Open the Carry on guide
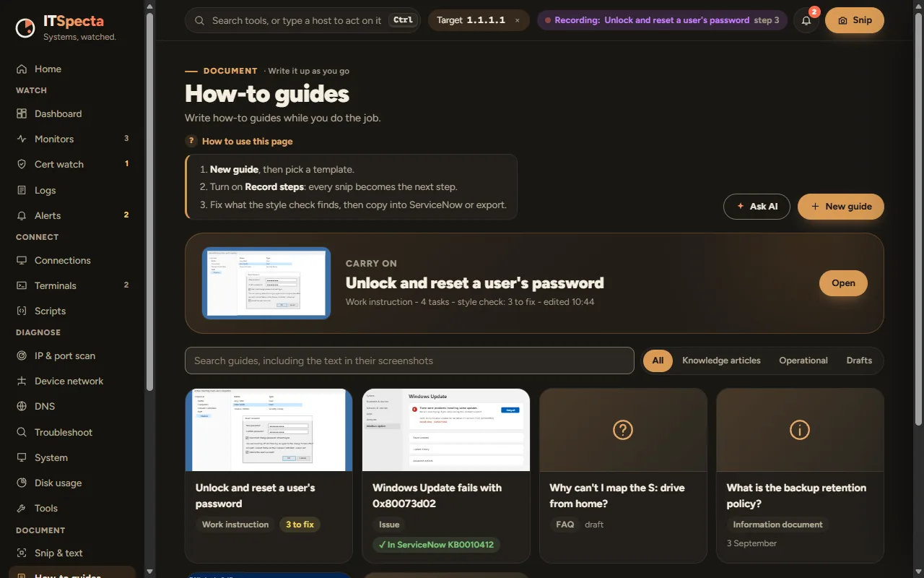The height and width of the screenshot is (578, 924). pyautogui.click(x=843, y=283)
